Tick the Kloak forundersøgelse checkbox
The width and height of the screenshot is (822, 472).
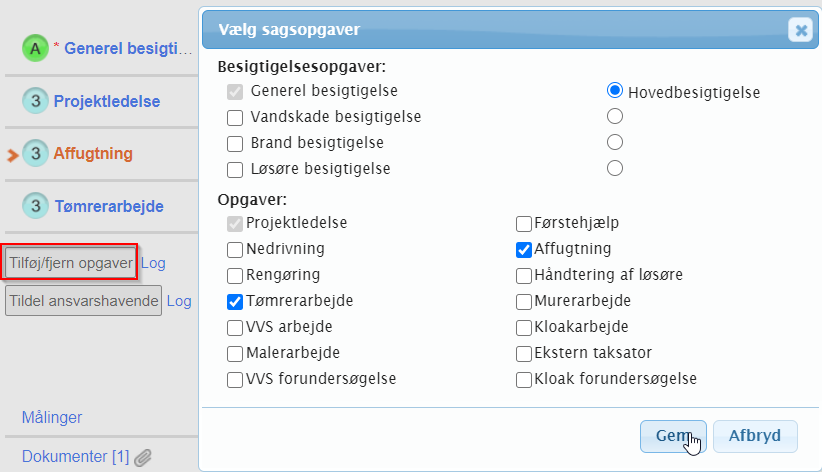click(x=524, y=379)
